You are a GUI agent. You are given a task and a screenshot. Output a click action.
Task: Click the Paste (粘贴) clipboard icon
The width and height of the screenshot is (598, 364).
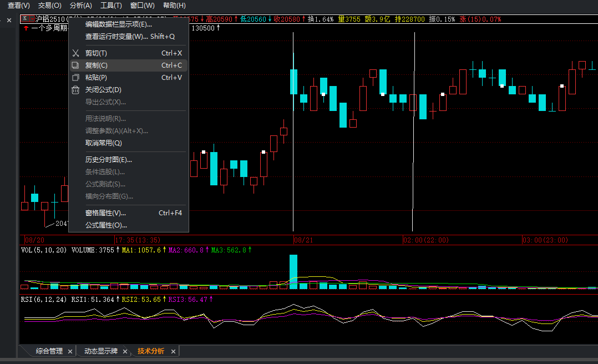coord(75,78)
